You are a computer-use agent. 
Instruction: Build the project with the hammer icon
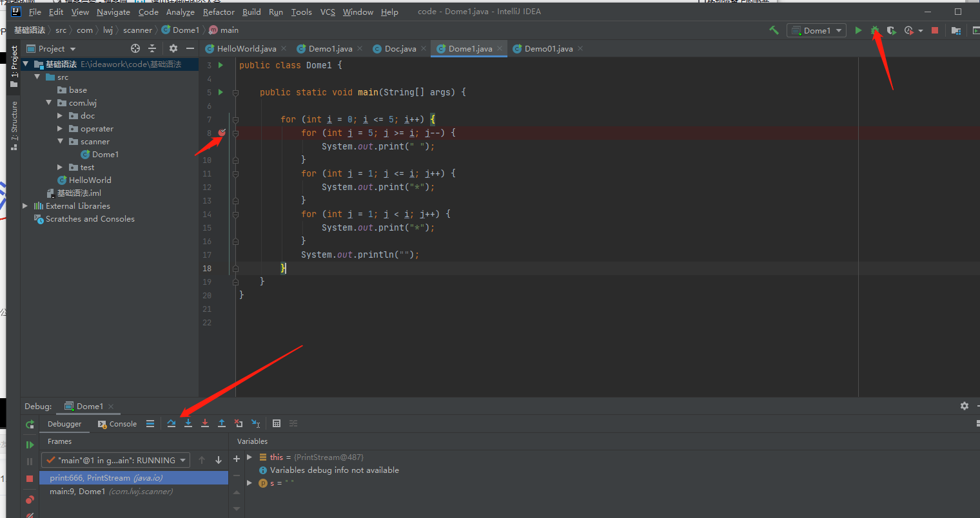tap(774, 30)
